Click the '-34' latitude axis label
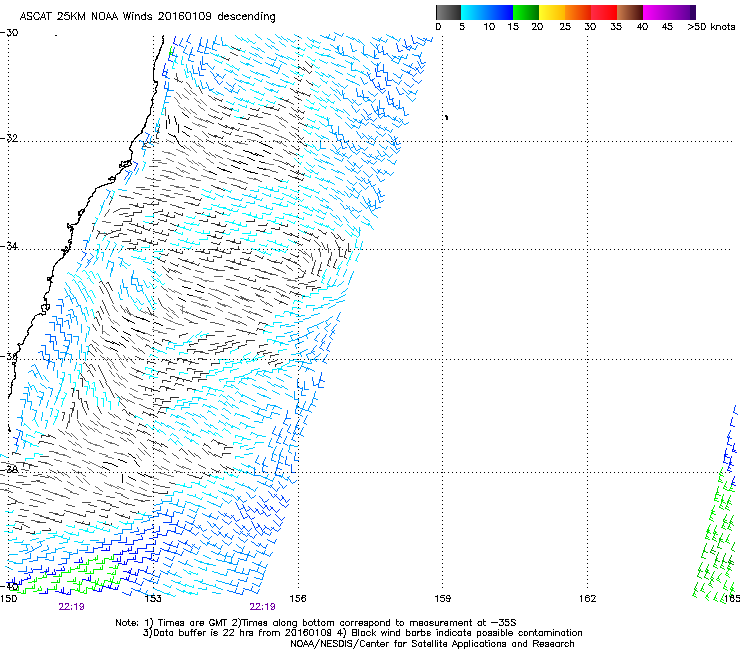This screenshot has width=740, height=650. click(9, 246)
